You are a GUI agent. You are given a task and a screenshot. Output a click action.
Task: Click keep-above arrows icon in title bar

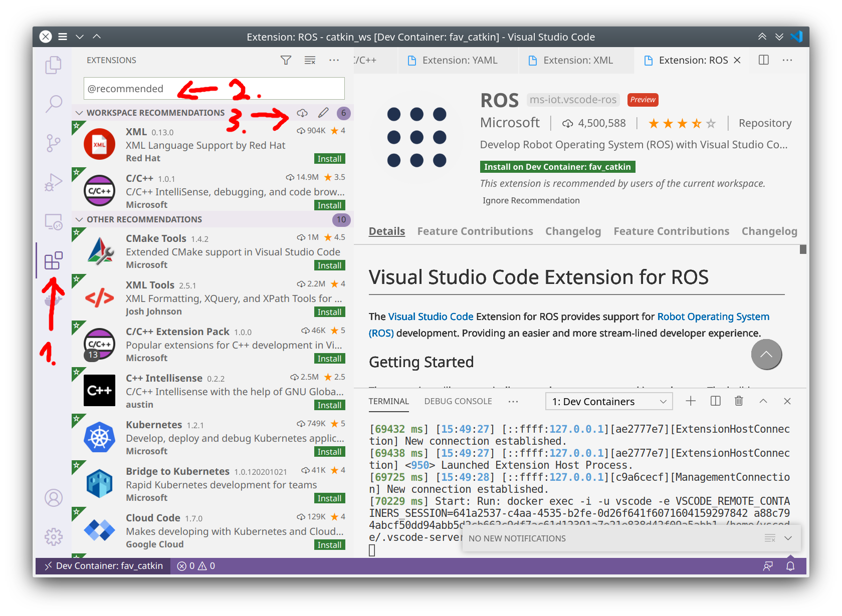tap(762, 37)
